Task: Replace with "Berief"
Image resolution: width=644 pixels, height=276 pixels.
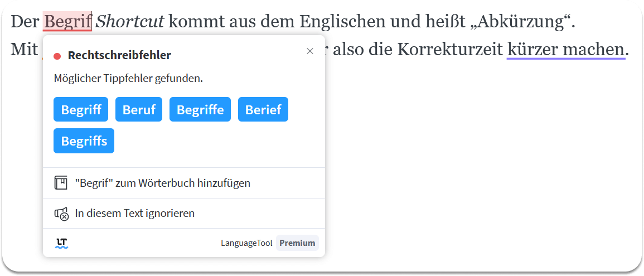Action: (263, 110)
